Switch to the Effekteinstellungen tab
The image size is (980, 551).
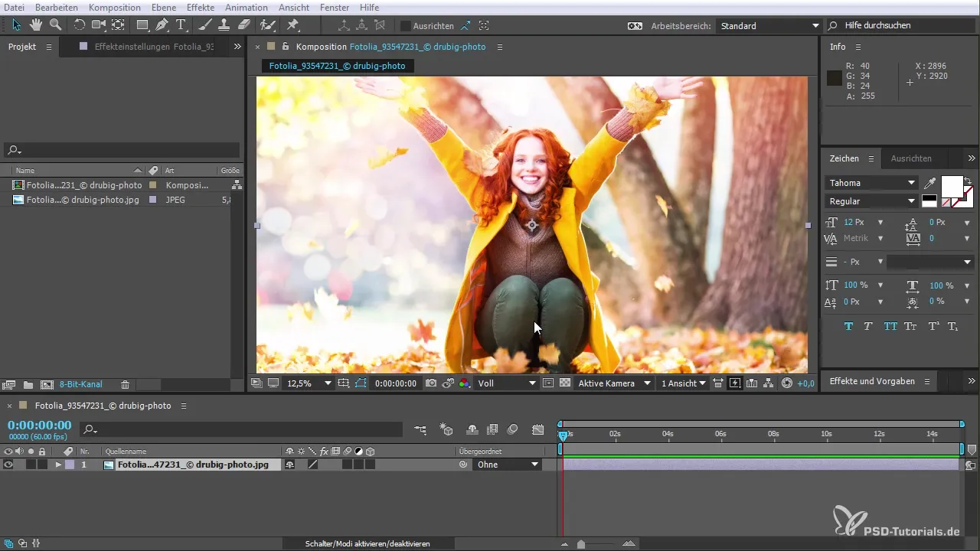pos(153,47)
